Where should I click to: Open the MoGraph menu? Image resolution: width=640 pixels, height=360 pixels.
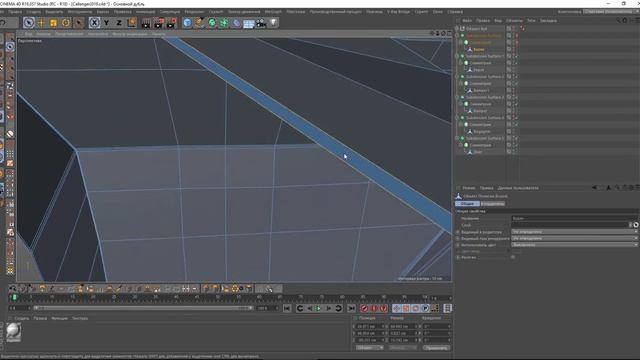click(x=273, y=12)
